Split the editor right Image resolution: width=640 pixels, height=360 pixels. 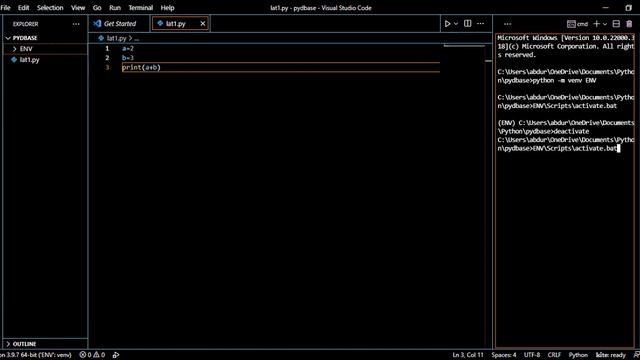click(468, 24)
